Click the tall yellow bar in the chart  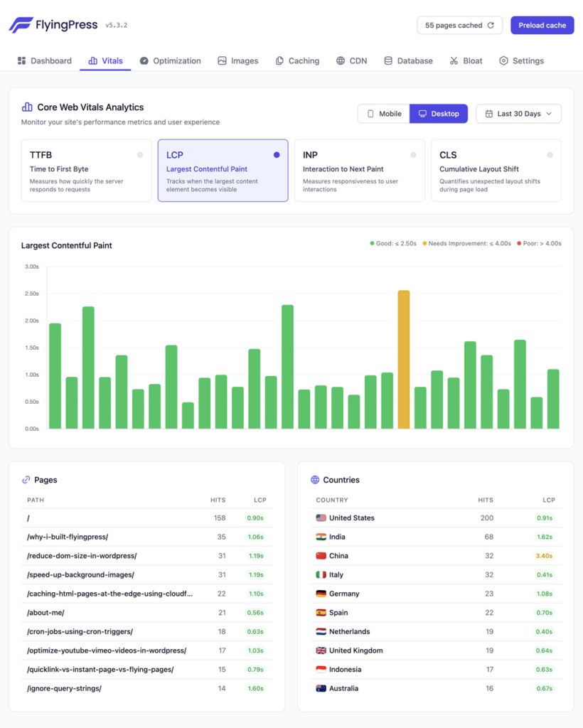404,359
